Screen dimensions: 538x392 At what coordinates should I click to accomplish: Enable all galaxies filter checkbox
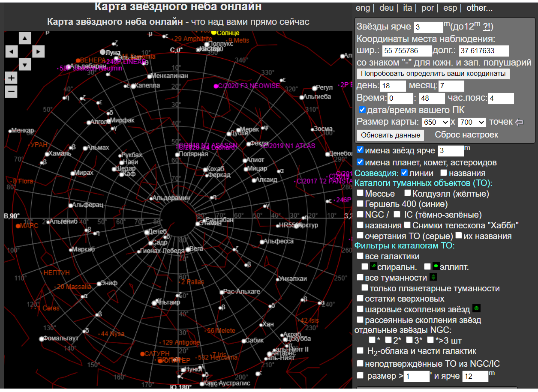pos(360,256)
